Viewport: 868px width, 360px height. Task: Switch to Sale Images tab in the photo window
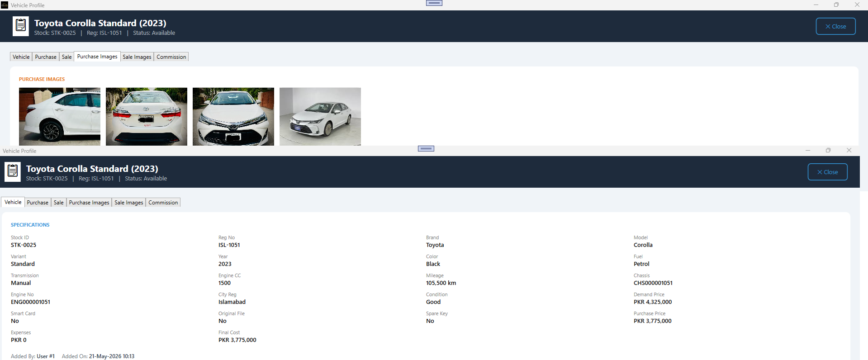coord(137,57)
